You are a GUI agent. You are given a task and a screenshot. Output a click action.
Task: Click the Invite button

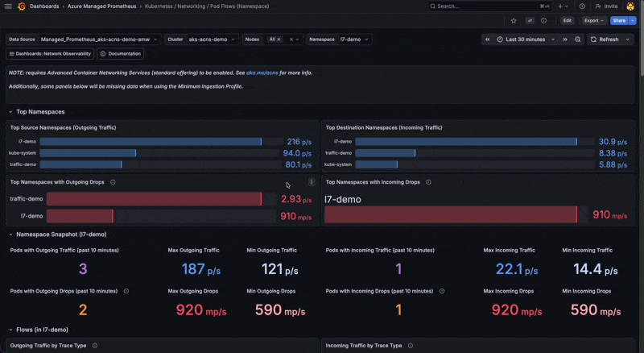tap(607, 6)
